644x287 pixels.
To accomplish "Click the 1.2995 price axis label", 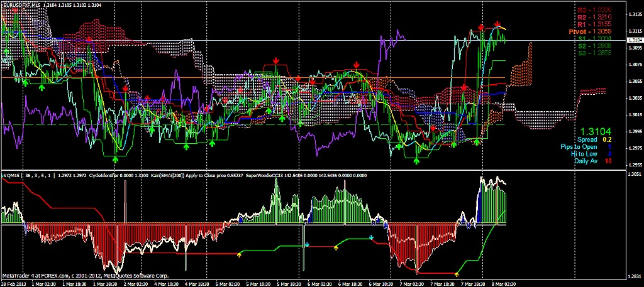I will pos(635,132).
